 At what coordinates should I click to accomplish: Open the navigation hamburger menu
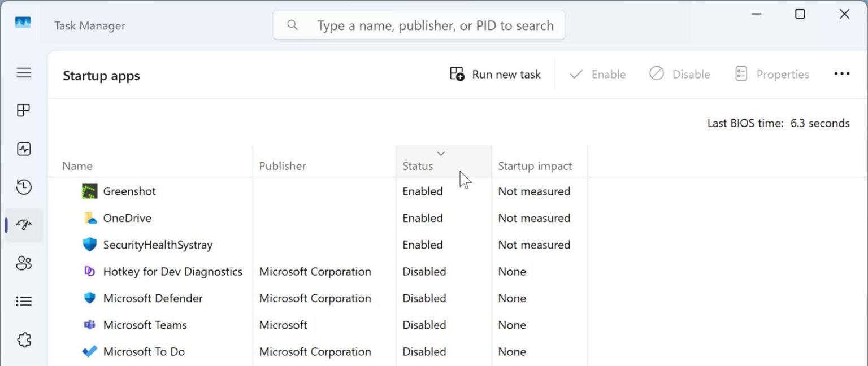point(23,72)
